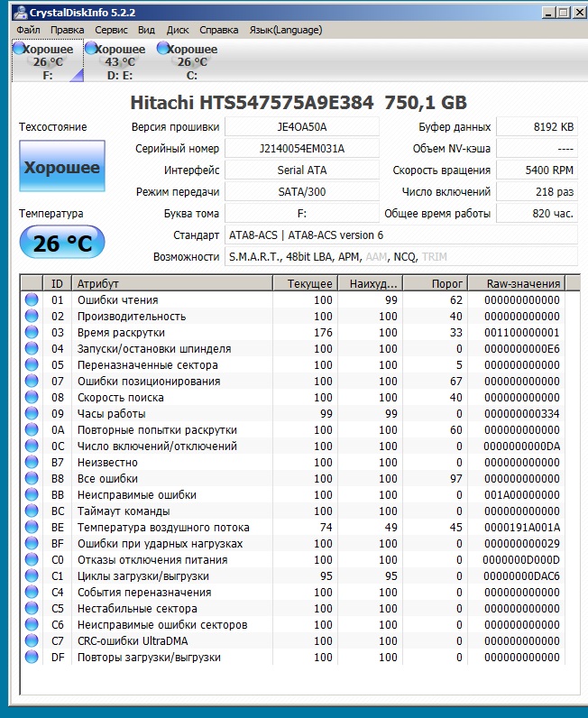The image size is (588, 718).
Task: Click the 26 °C temperature button
Action: 62,242
